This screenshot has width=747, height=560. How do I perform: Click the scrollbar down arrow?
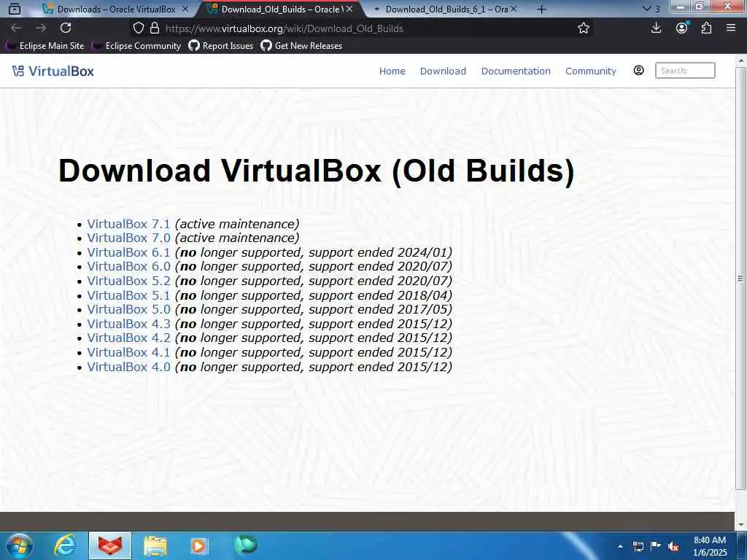coord(740,525)
